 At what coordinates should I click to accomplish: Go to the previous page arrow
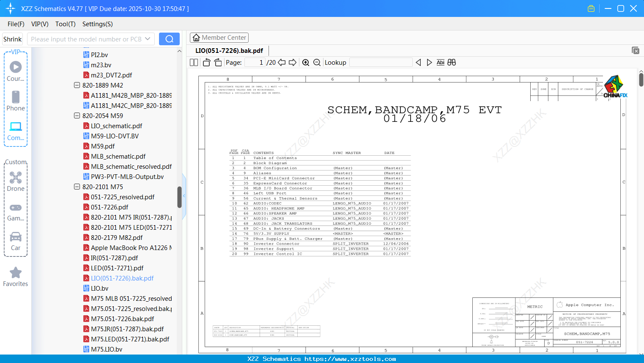282,63
